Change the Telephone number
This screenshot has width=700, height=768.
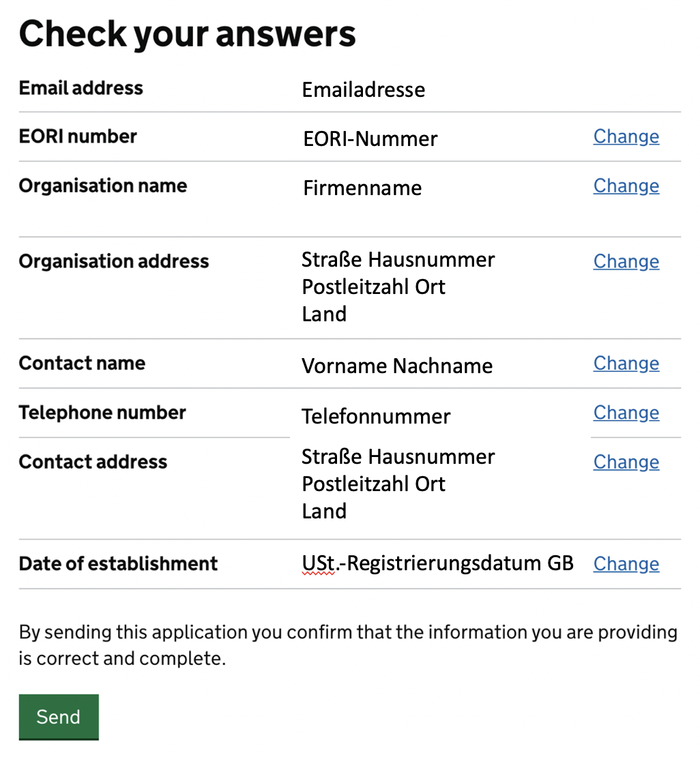point(626,413)
